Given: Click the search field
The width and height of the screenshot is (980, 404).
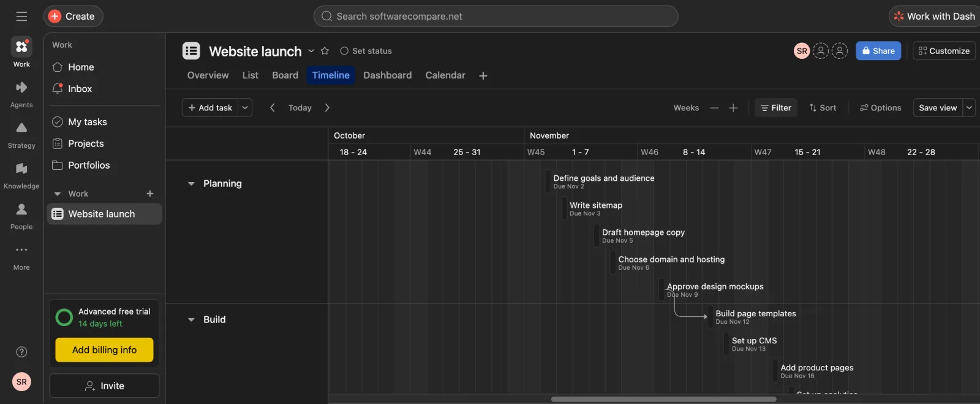Looking at the screenshot, I should pyautogui.click(x=496, y=17).
